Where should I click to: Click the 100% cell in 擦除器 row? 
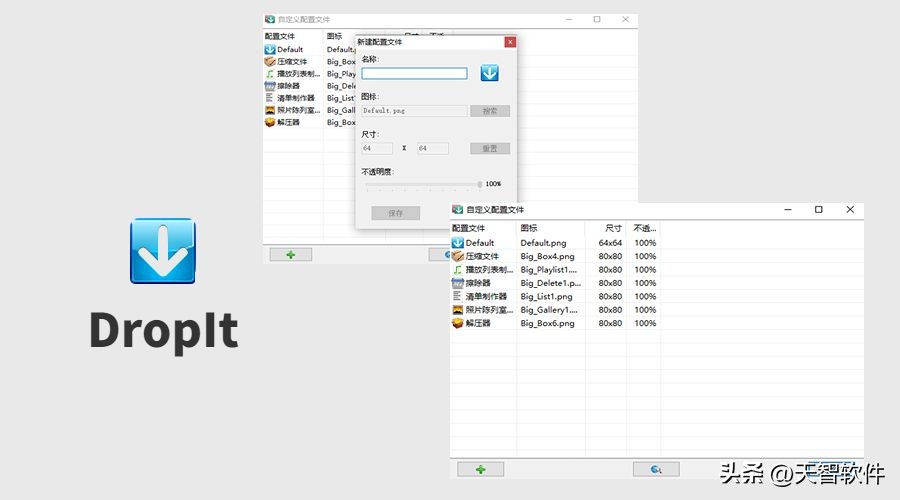pyautogui.click(x=645, y=283)
